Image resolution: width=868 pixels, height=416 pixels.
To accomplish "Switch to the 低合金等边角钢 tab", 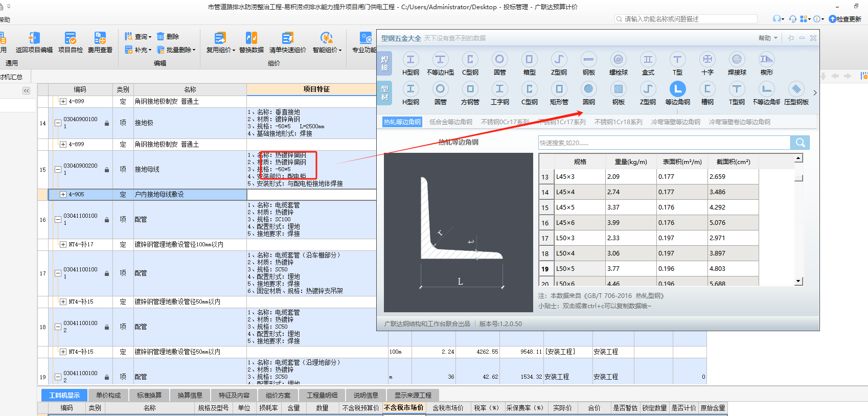I will click(x=451, y=122).
